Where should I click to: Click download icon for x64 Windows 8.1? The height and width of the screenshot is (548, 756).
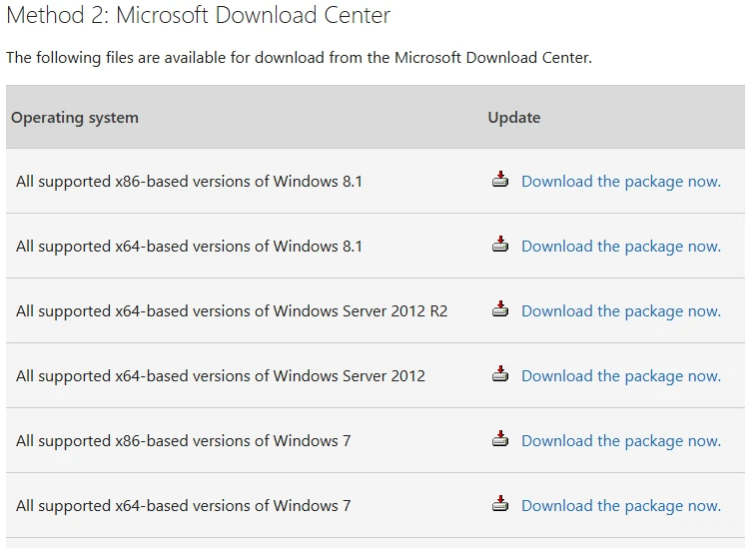tap(500, 245)
